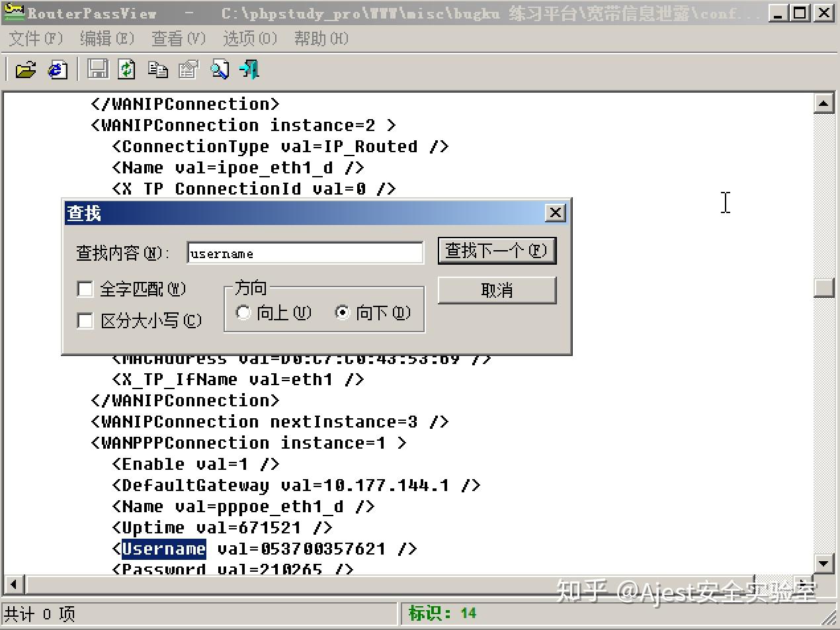The image size is (840, 630).
Task: Select the upward search direction radio
Action: (x=243, y=312)
